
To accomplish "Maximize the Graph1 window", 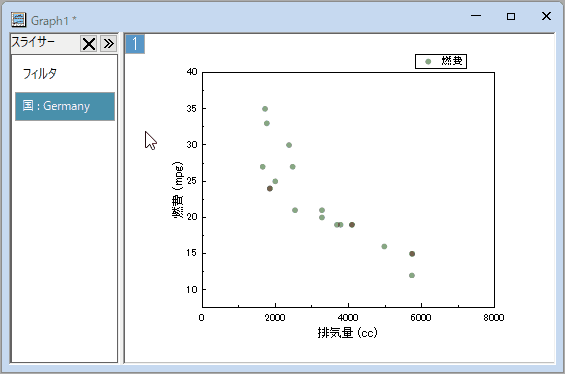I will 511,16.
